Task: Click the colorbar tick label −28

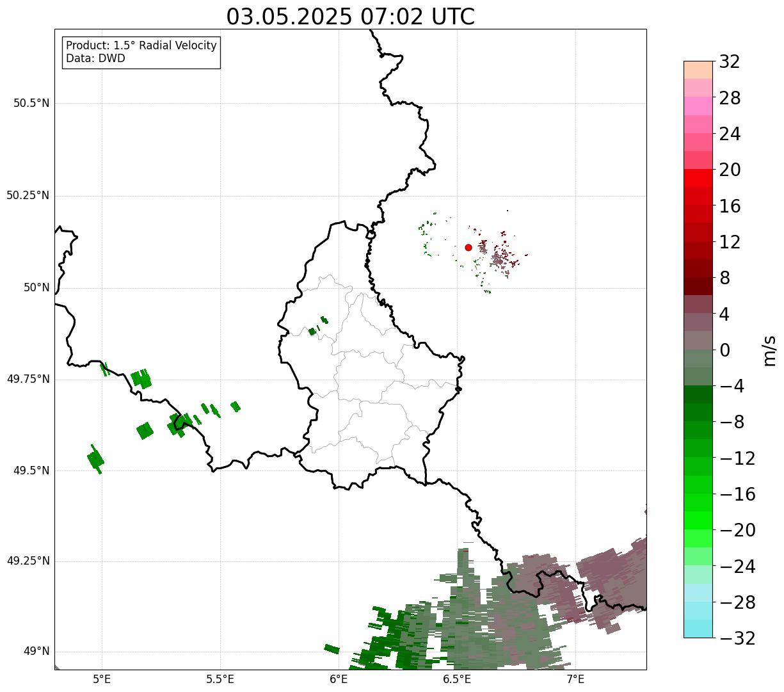Action: [x=737, y=602]
